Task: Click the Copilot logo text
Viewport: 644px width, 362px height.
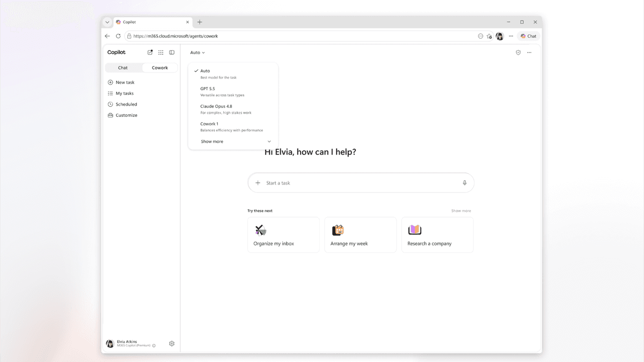Action: (116, 53)
